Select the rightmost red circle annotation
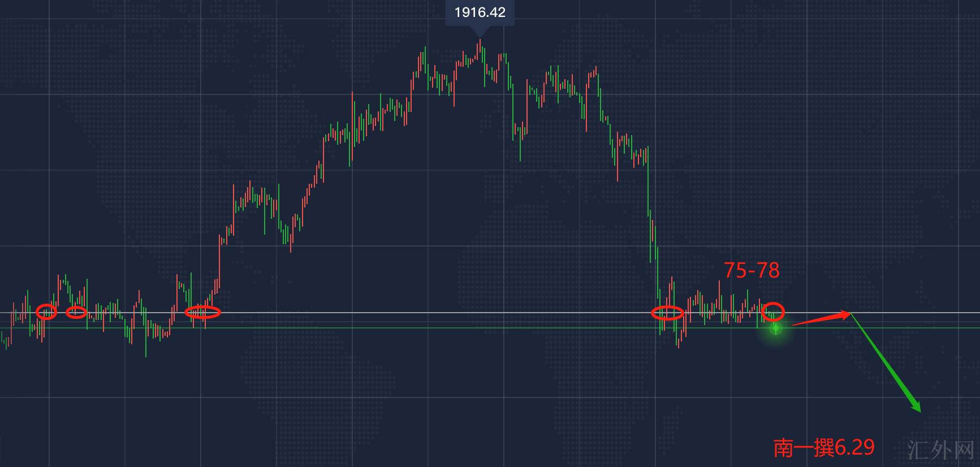 (774, 311)
